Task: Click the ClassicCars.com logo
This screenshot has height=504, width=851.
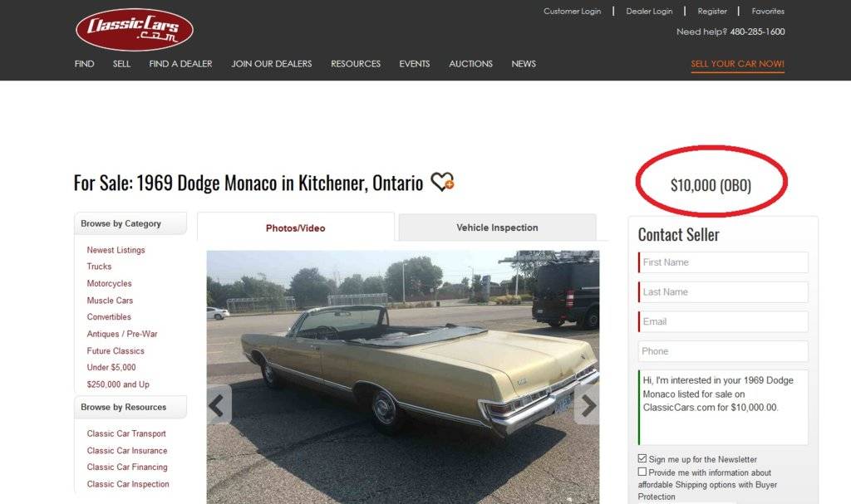Action: tap(134, 30)
